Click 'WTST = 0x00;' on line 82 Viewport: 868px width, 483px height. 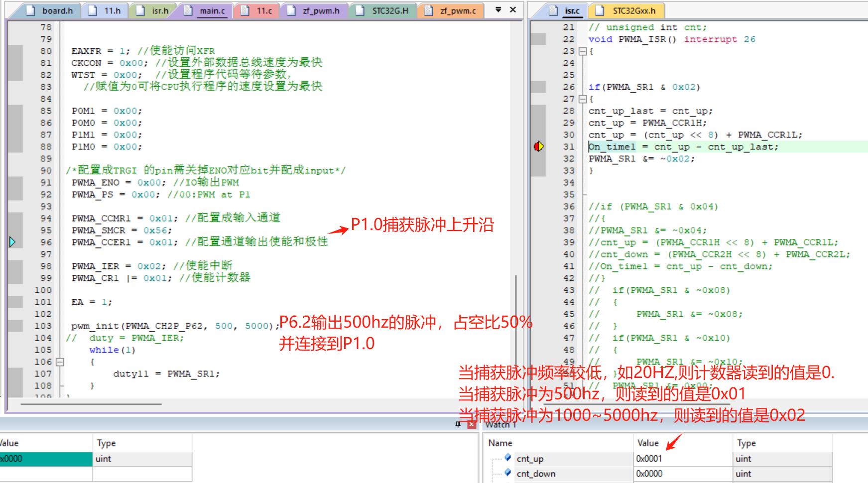click(x=107, y=75)
